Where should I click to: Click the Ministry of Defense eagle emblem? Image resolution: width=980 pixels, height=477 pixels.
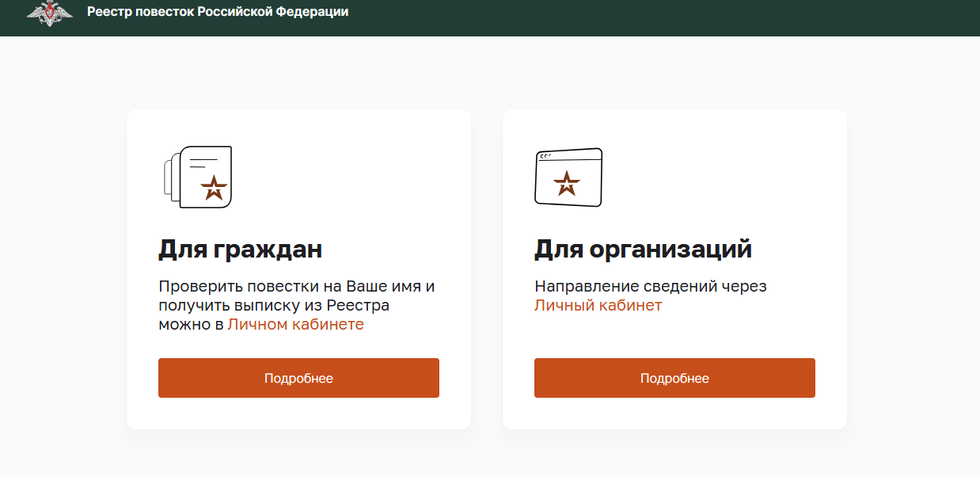tap(49, 13)
